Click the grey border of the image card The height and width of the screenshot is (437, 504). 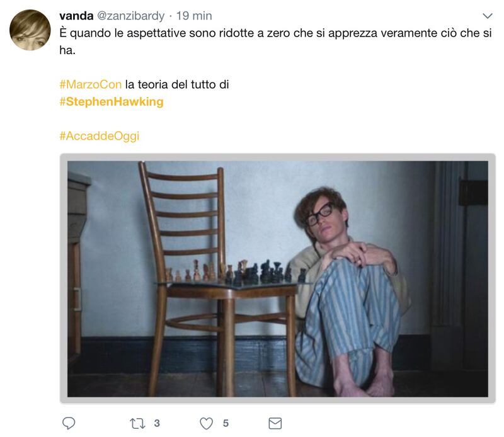[x=278, y=157]
